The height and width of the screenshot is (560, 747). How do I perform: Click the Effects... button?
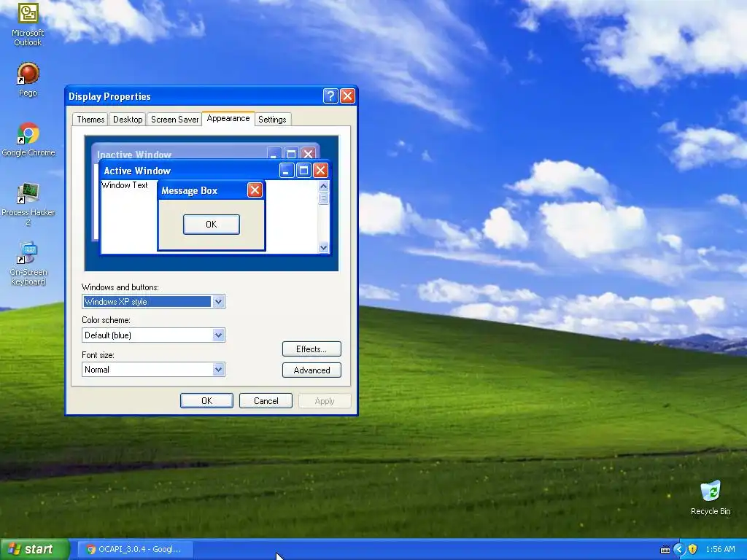pos(311,349)
